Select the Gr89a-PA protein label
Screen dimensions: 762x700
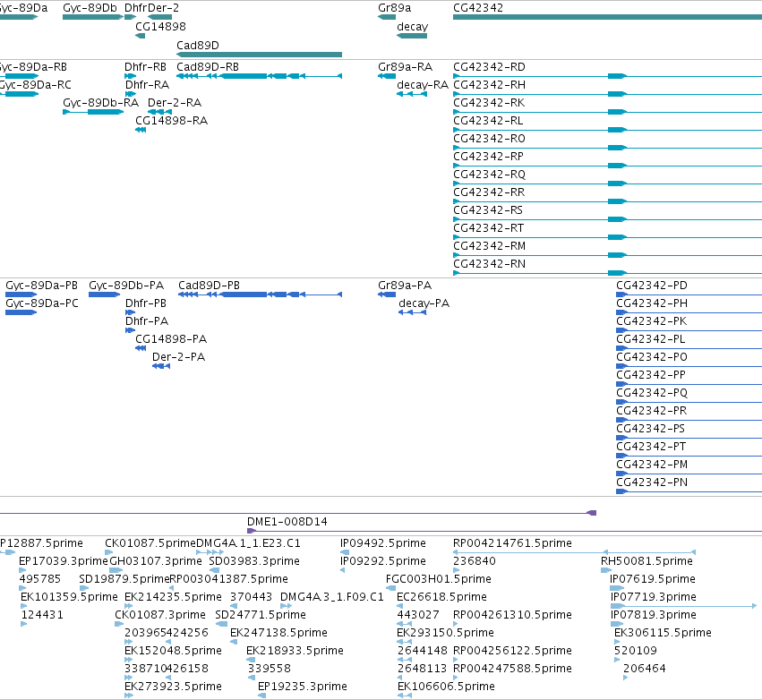[405, 286]
